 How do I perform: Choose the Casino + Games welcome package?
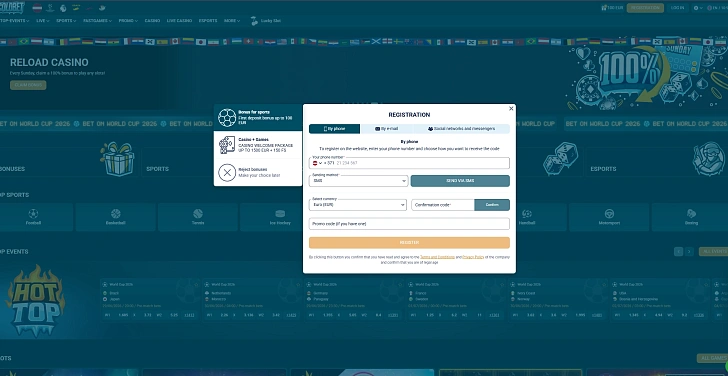(258, 145)
